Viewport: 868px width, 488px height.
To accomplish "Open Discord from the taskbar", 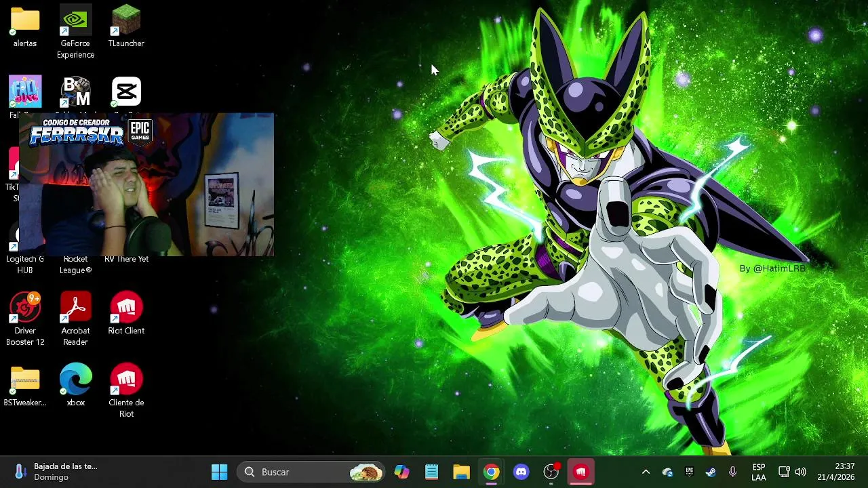I will click(x=521, y=472).
